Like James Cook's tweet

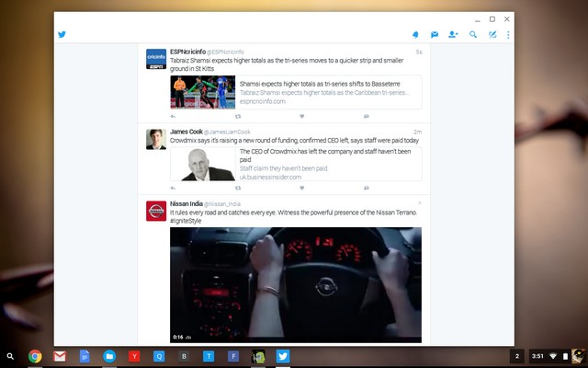[302, 188]
